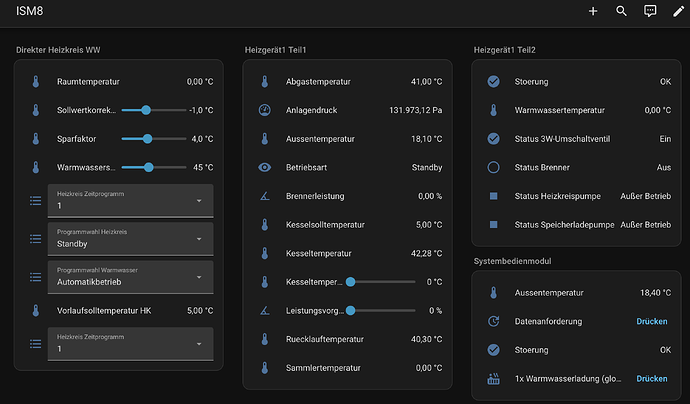Open first Heizkreis Zeitprogramm dropdown above Programmwahl
This screenshot has width=690, height=404.
click(x=131, y=201)
